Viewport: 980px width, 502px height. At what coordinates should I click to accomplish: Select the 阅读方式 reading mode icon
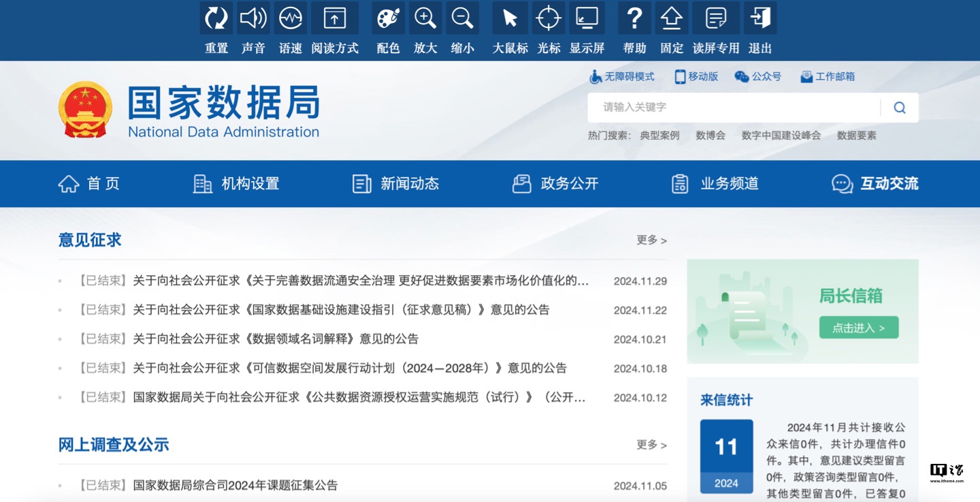[x=334, y=18]
